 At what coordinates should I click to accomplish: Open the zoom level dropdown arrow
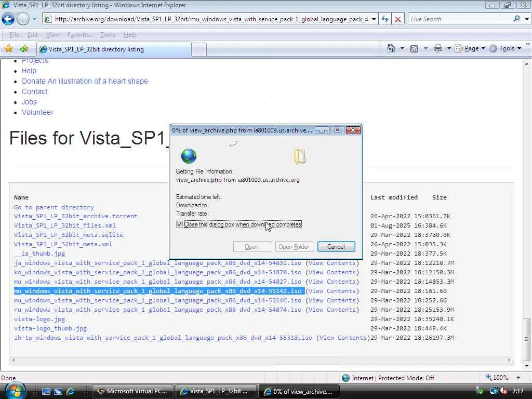(x=518, y=378)
